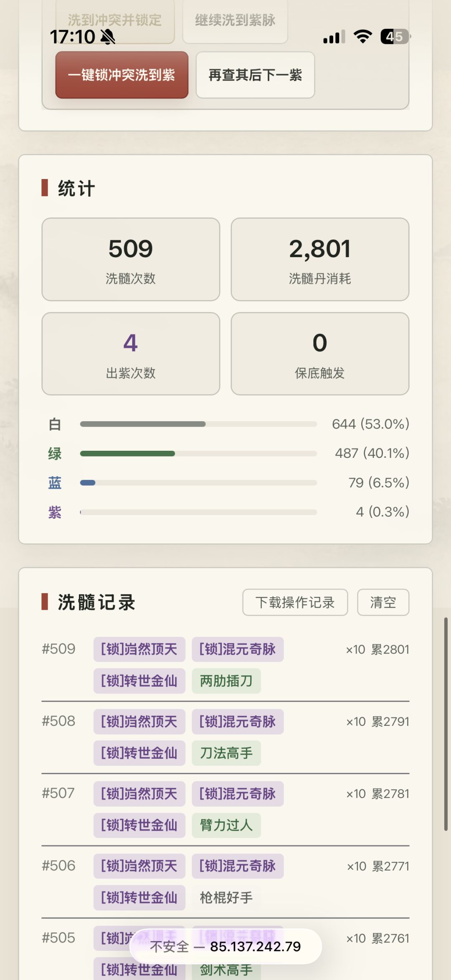Select the [锁]岿然顶天 tag in row #506
Screen dimensions: 451x980
pos(139,866)
